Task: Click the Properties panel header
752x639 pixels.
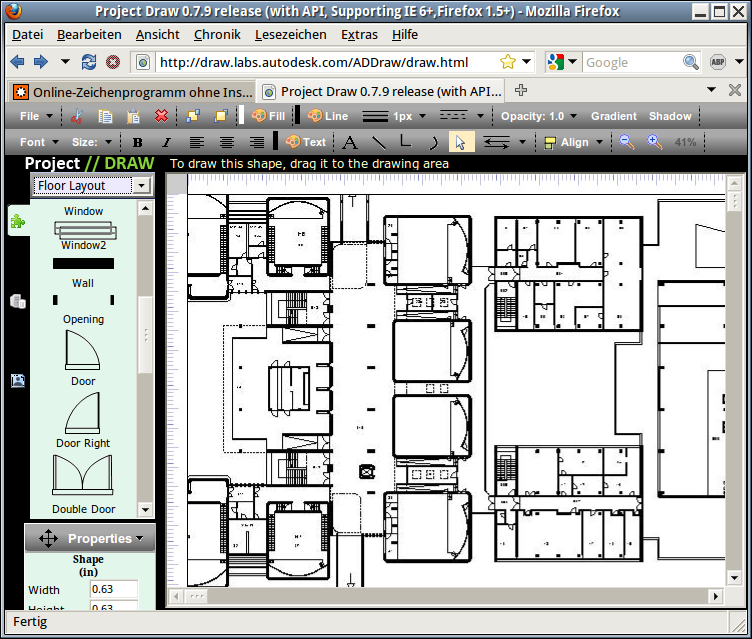Action: (x=90, y=538)
